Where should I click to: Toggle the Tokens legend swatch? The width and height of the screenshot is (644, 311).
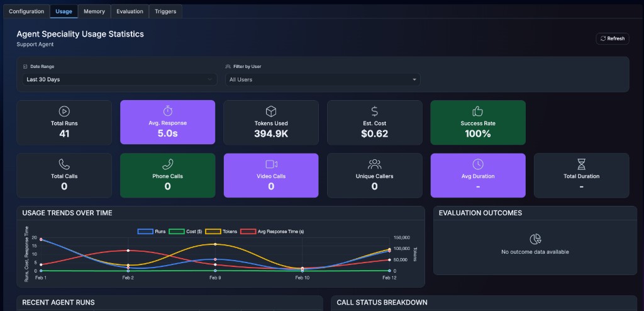213,232
